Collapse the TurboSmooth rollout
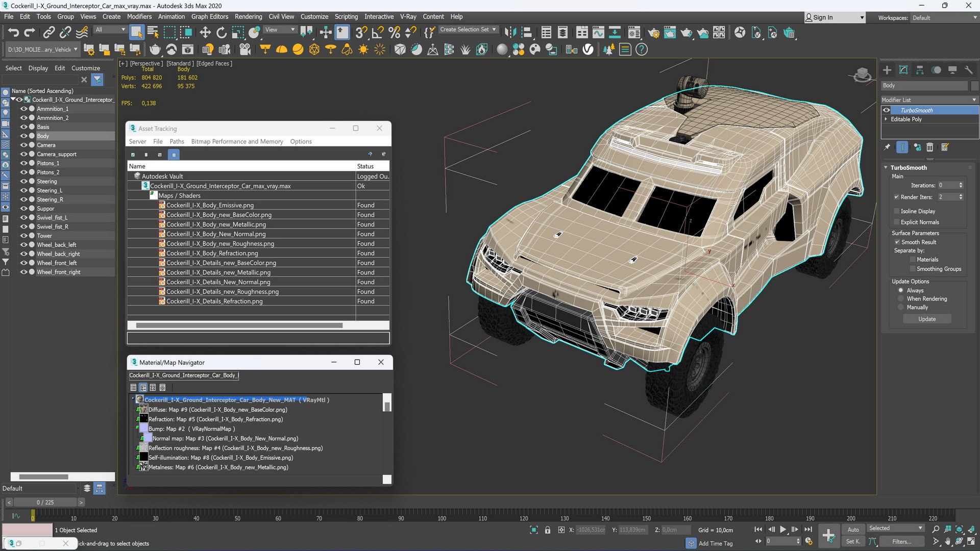The image size is (980, 551). click(886, 168)
